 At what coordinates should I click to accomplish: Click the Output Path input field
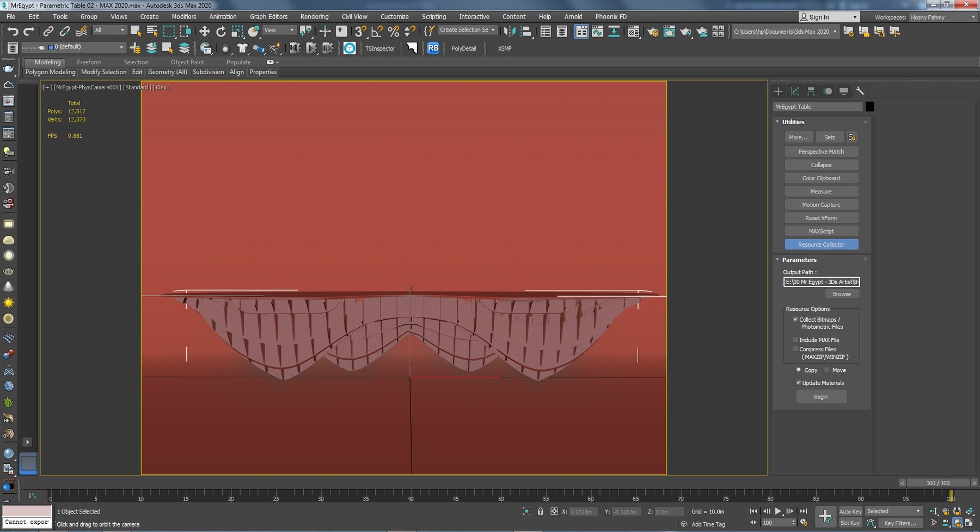pos(821,282)
